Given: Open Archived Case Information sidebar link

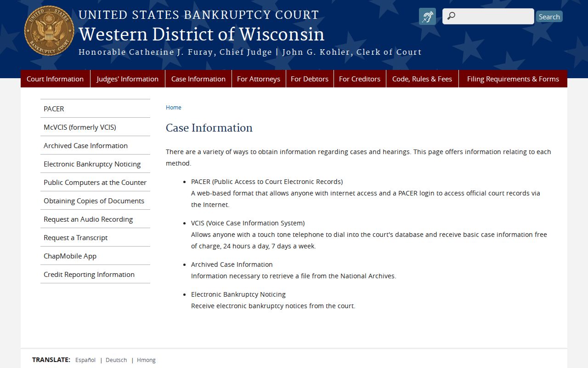Looking at the screenshot, I should (95, 145).
